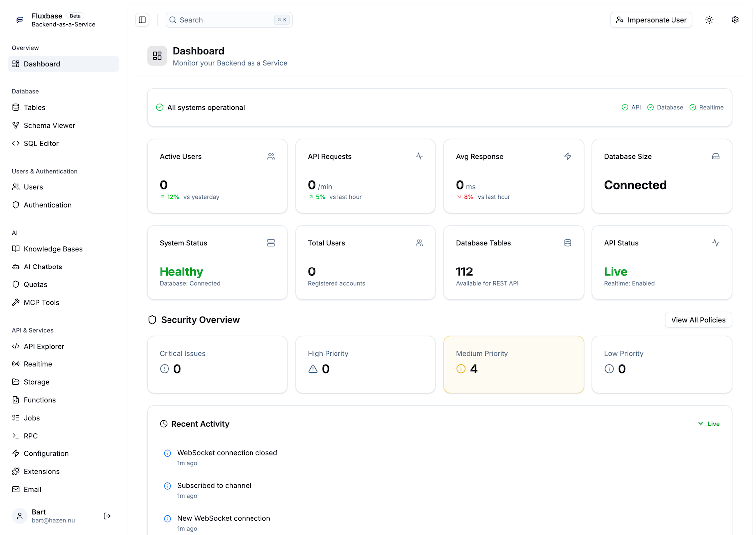The height and width of the screenshot is (535, 756).
Task: Go to Storage
Action: (64, 382)
